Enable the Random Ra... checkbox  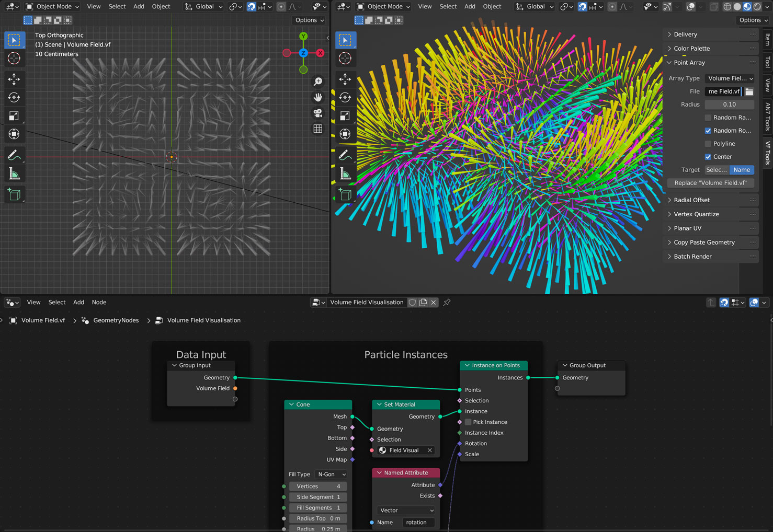(708, 118)
